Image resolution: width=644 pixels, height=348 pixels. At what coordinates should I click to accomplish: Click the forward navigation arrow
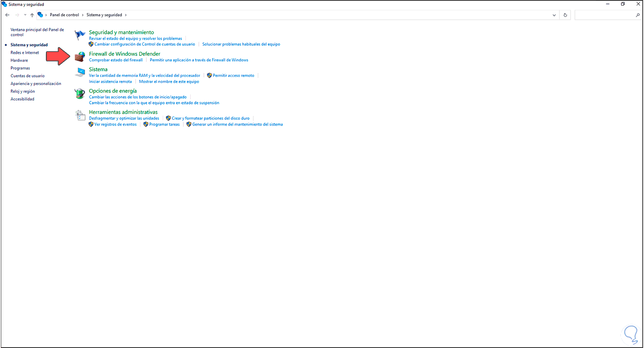(x=17, y=15)
